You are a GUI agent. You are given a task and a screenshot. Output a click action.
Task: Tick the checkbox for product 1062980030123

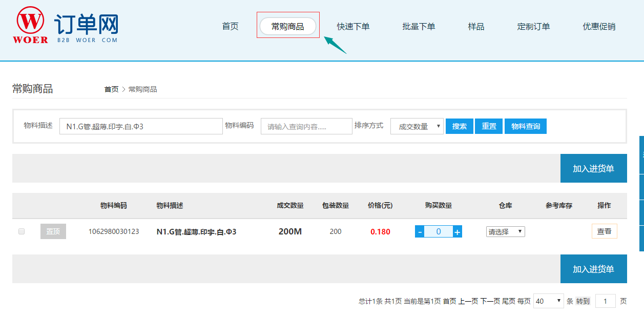[x=21, y=231]
